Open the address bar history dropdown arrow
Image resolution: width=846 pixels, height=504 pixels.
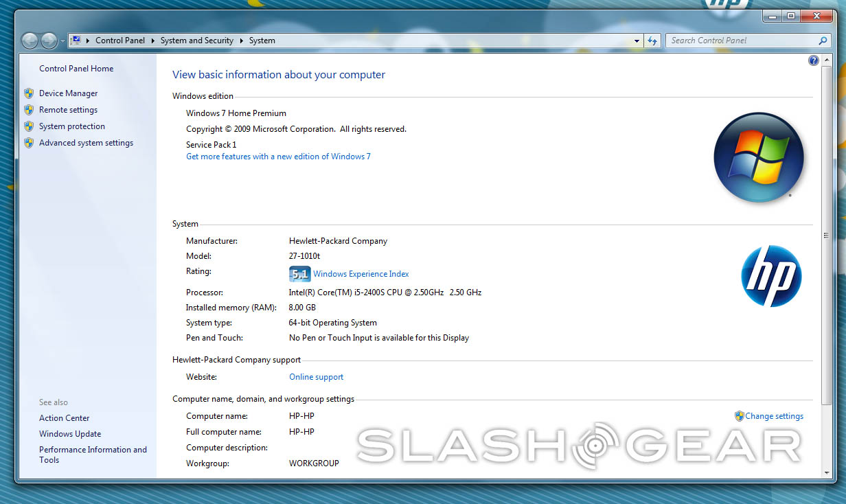[637, 41]
